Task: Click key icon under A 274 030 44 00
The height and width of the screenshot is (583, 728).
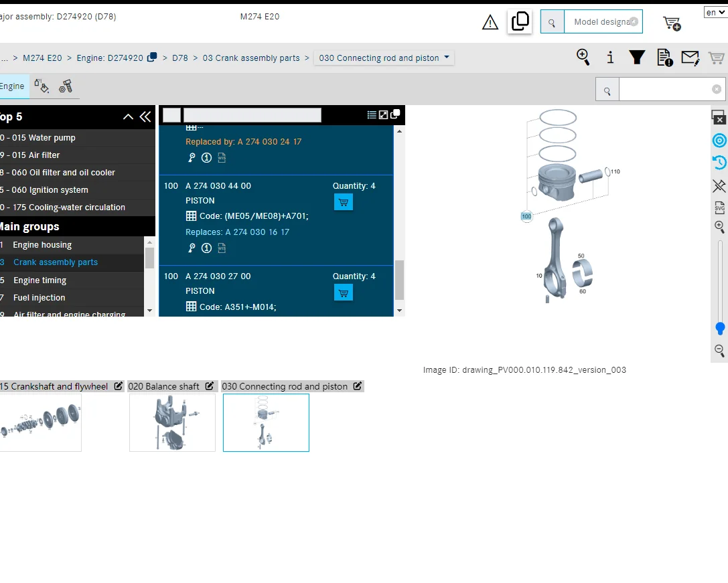Action: pyautogui.click(x=192, y=248)
